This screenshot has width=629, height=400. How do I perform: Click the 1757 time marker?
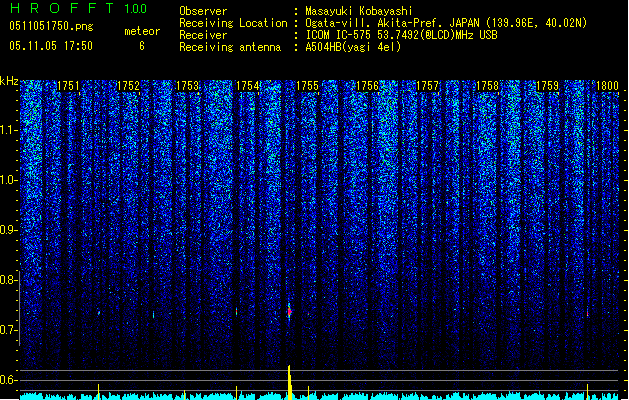coord(427,86)
